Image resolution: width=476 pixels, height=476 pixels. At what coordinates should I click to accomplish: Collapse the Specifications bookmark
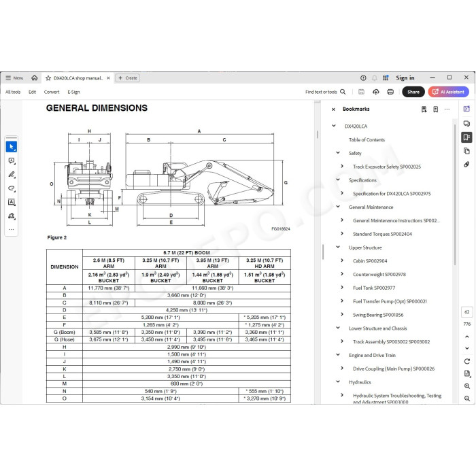click(338, 180)
